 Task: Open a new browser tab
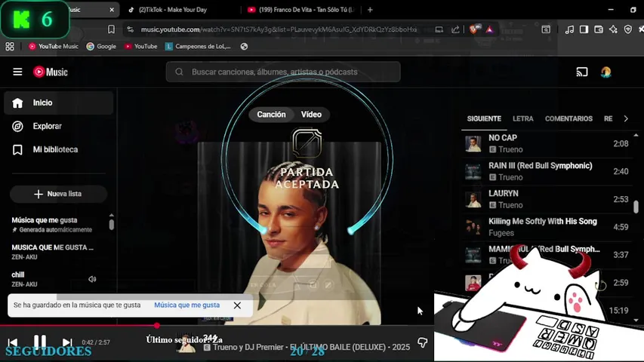tap(370, 10)
